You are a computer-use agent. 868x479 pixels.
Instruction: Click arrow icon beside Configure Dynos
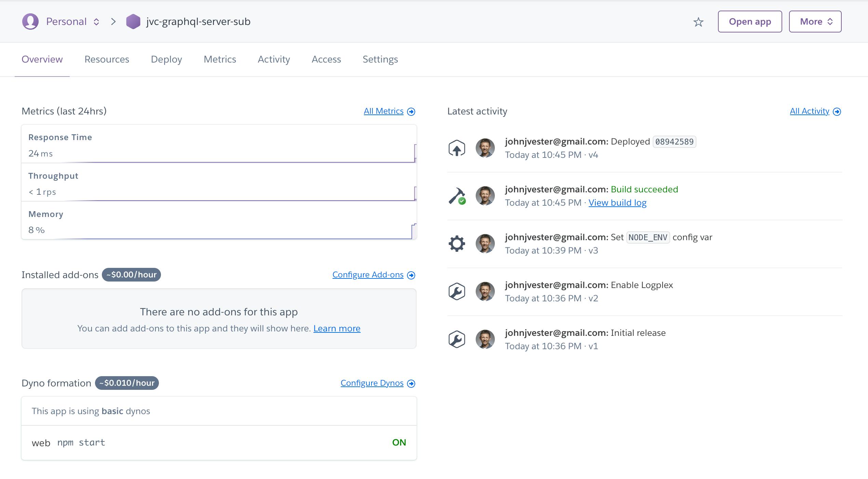point(411,384)
